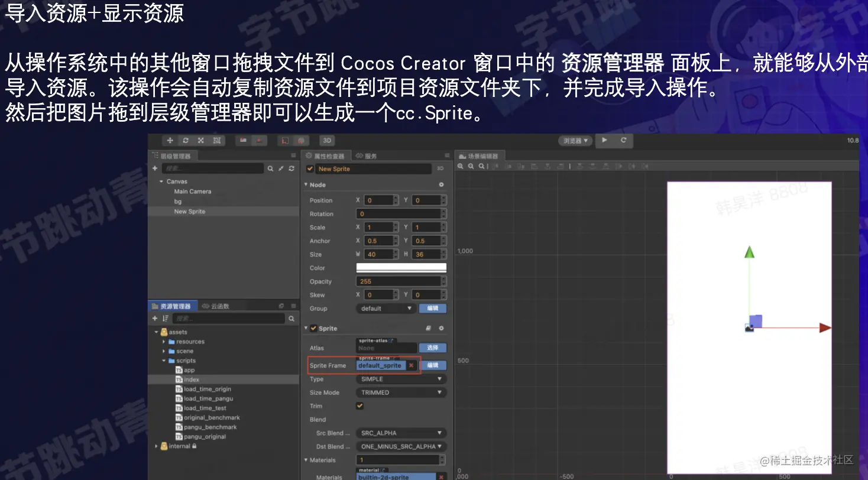Open the Size Mode TRIMMED dropdown

point(401,393)
